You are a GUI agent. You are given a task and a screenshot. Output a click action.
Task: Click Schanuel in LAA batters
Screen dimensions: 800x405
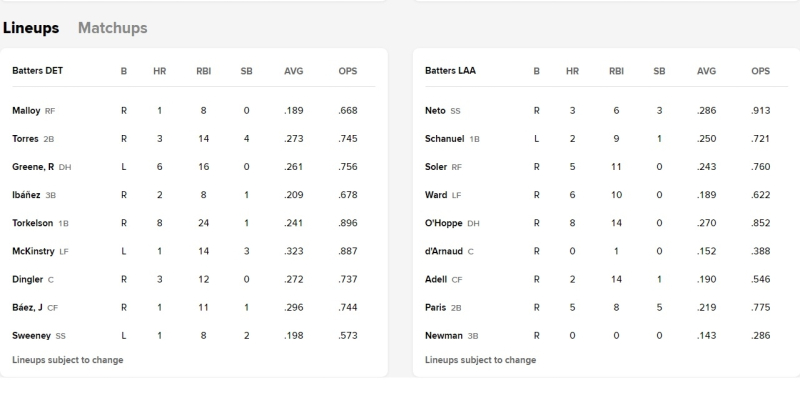[x=444, y=139]
